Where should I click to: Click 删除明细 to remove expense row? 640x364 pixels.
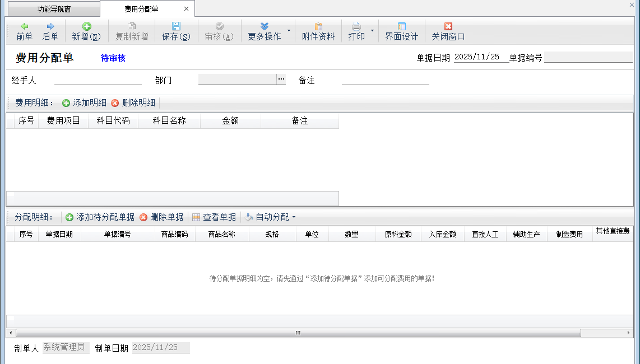click(x=133, y=103)
